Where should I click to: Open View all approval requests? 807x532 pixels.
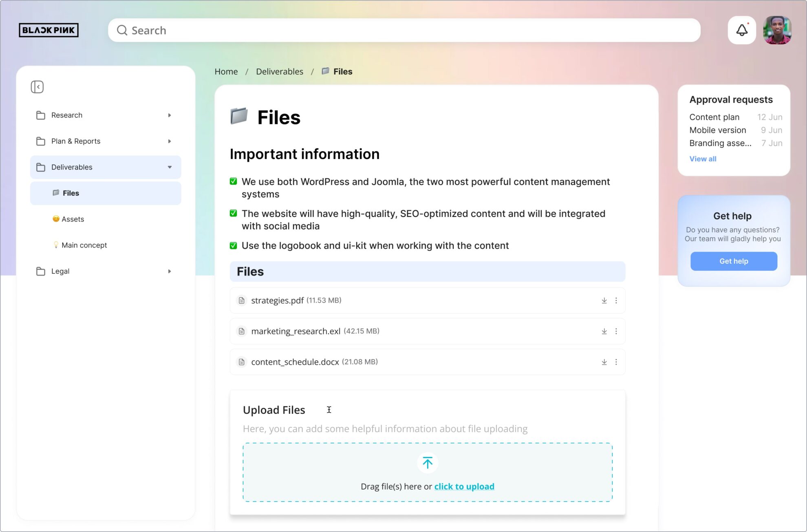[703, 159]
